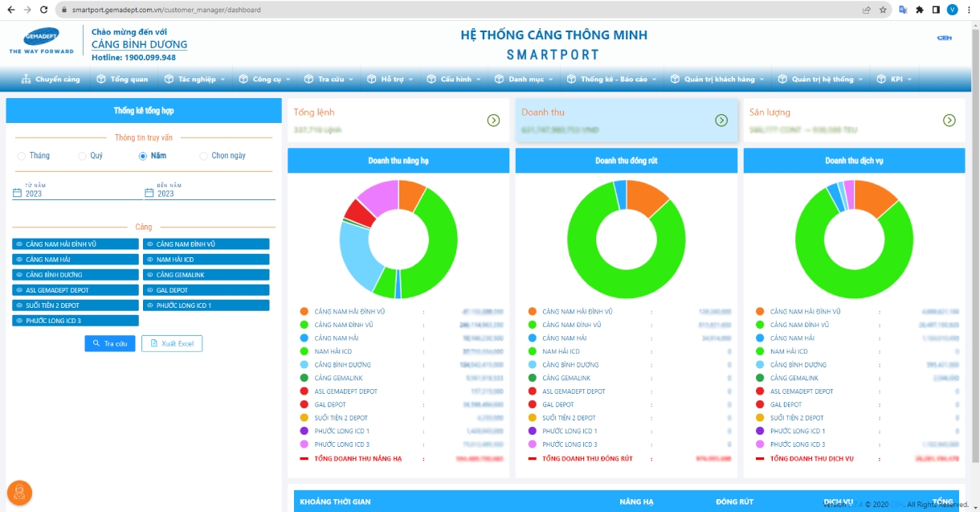This screenshot has height=512, width=980.
Task: Toggle browser side panel icon
Action: (936, 10)
